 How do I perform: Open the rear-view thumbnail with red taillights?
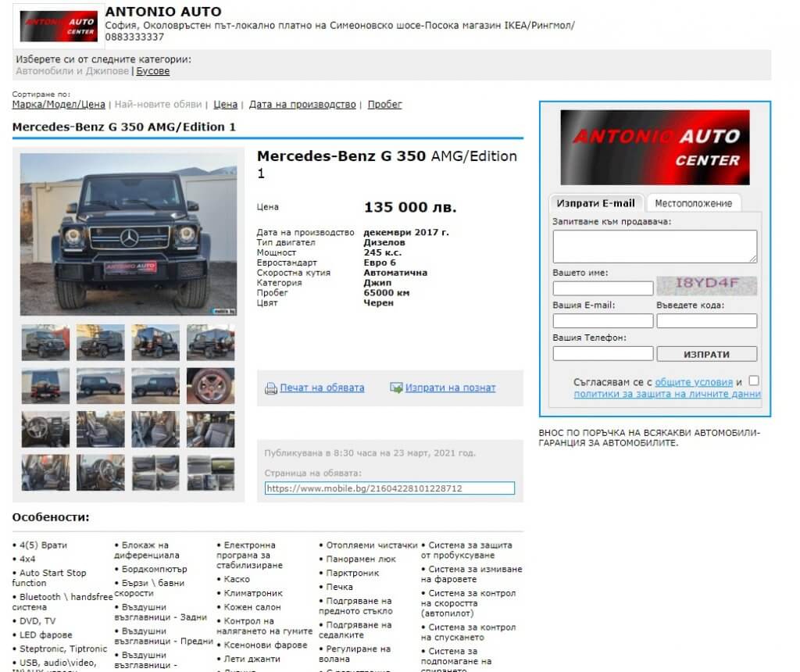[45, 386]
